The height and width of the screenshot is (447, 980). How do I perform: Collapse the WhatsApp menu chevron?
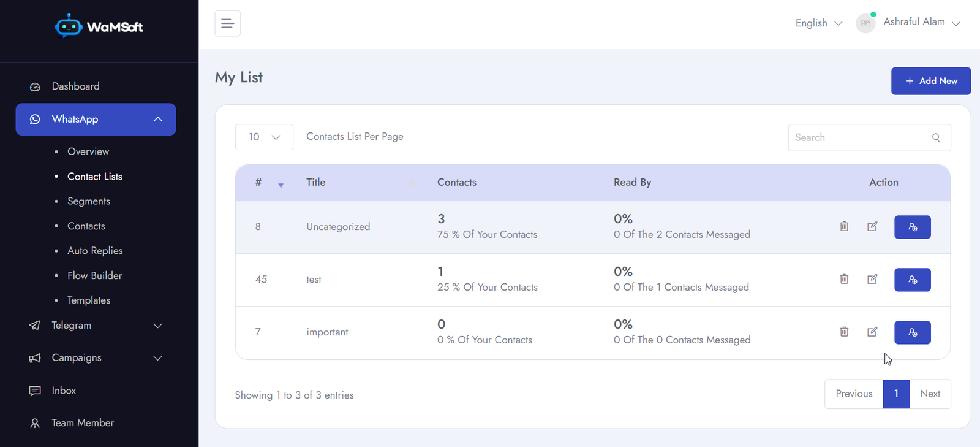158,120
